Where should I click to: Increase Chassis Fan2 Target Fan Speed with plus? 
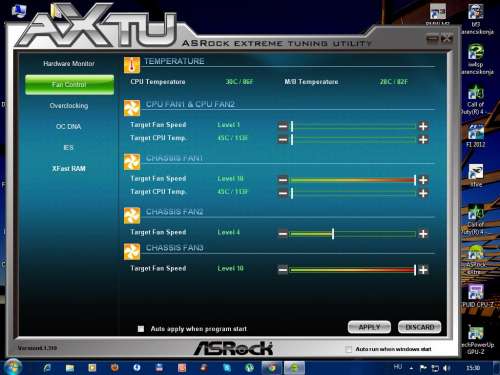pyautogui.click(x=423, y=234)
